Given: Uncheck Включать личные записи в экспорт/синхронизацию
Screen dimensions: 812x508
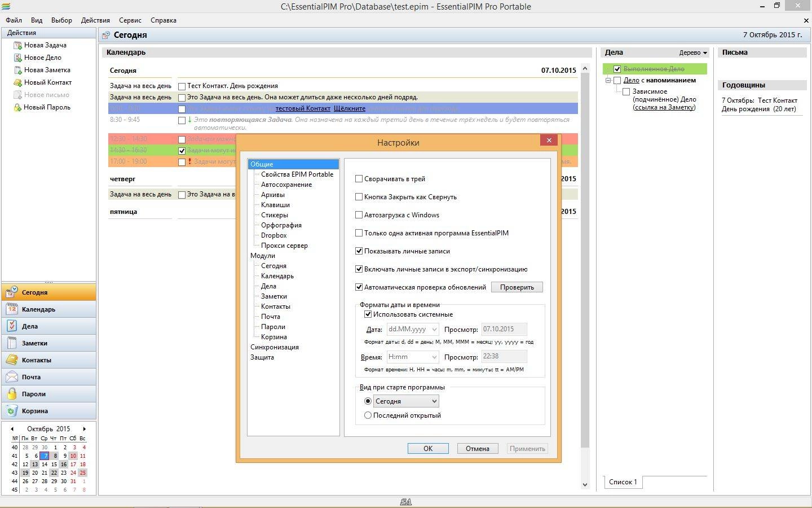Looking at the screenshot, I should (359, 269).
